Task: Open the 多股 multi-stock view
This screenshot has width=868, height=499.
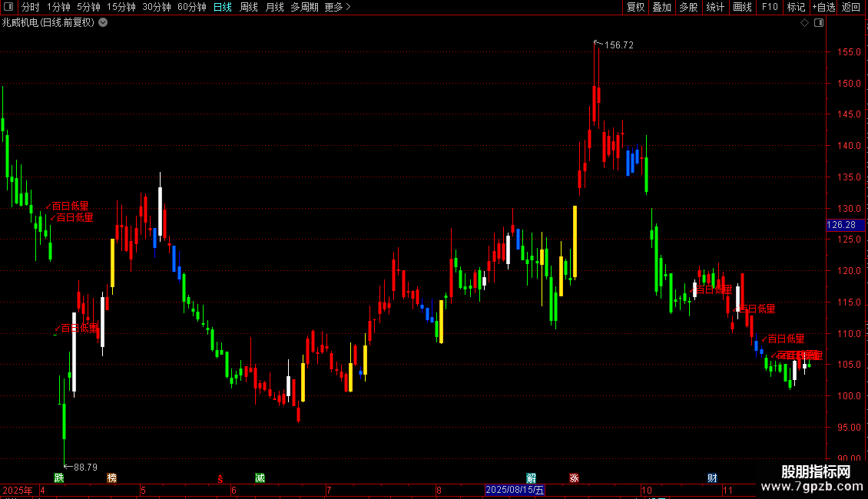Action: (x=689, y=7)
